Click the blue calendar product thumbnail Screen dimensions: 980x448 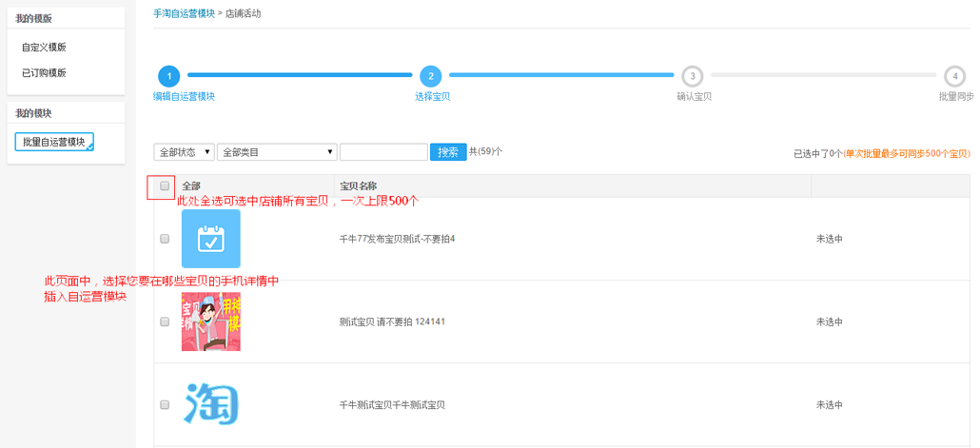click(x=210, y=239)
